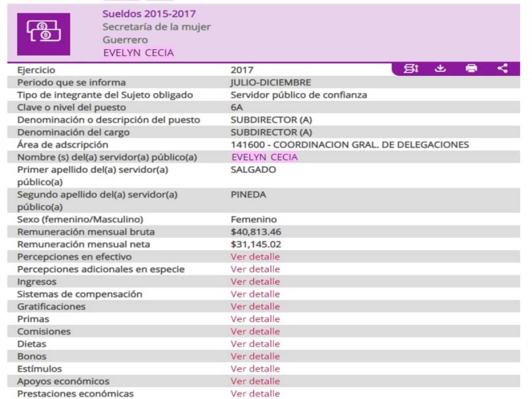This screenshot has width=532, height=399.
Task: Open 'Ver detalle' for Prestaciones económicas
Action: [255, 394]
